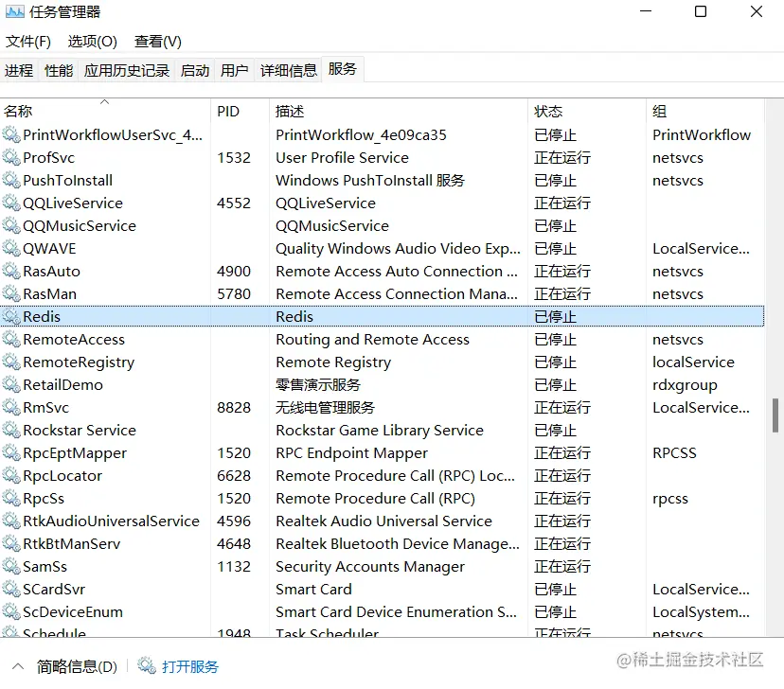Open the 文件(F) menu

click(28, 42)
